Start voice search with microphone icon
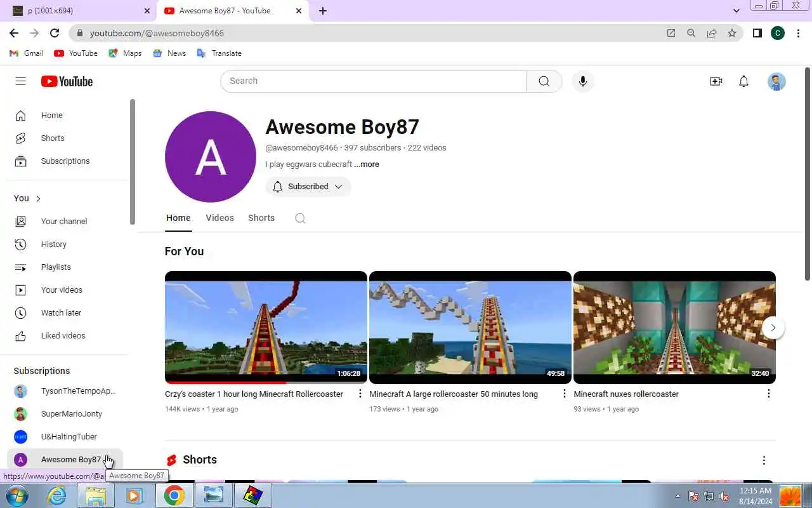 click(583, 81)
